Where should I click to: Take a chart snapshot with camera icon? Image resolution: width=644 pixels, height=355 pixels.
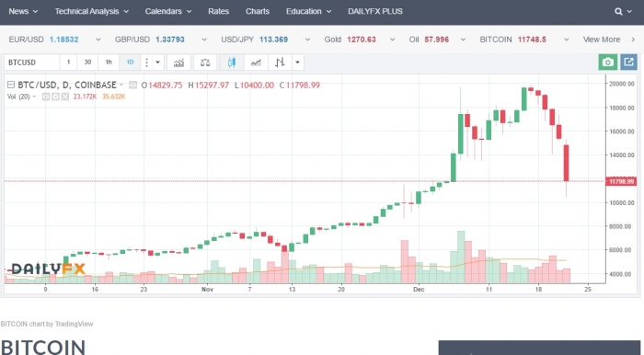pyautogui.click(x=608, y=63)
